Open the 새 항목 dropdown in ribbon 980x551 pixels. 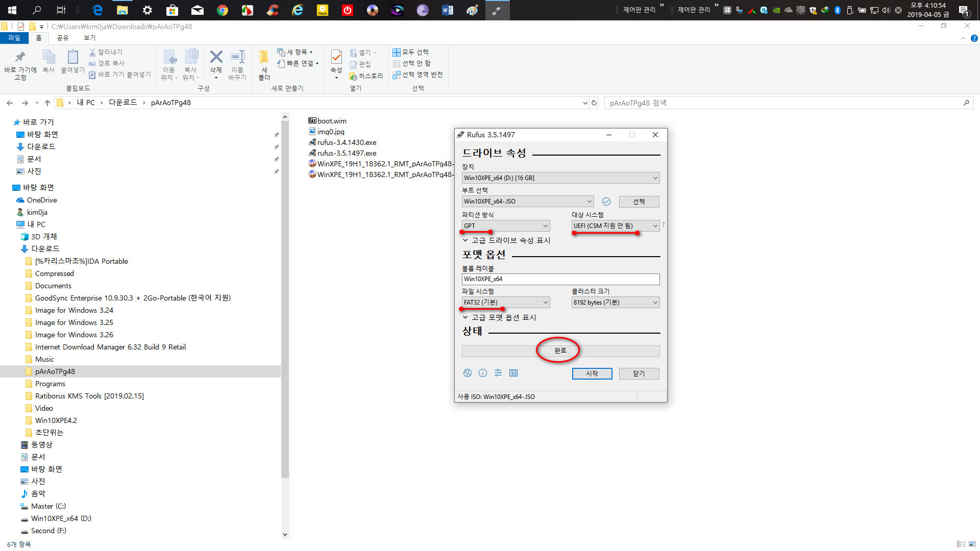pos(295,52)
